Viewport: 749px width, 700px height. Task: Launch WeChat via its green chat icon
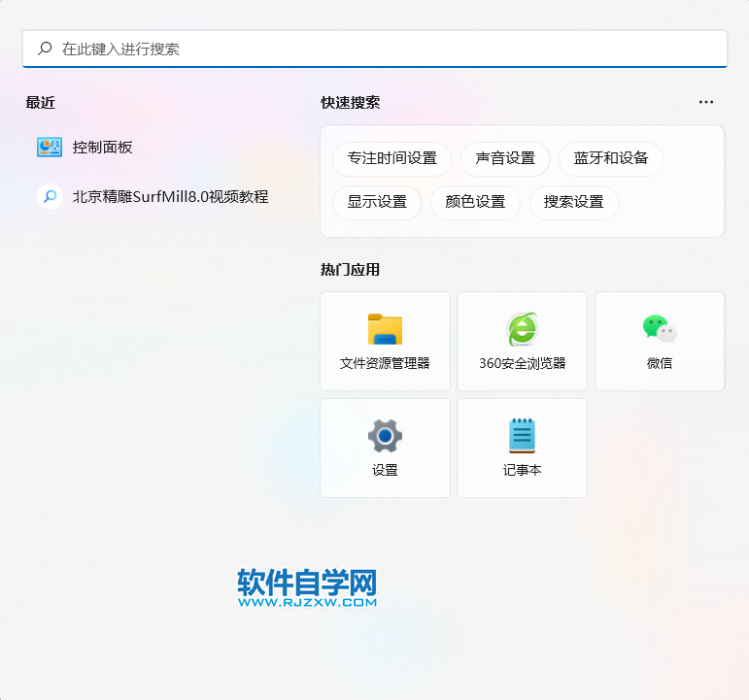click(660, 329)
